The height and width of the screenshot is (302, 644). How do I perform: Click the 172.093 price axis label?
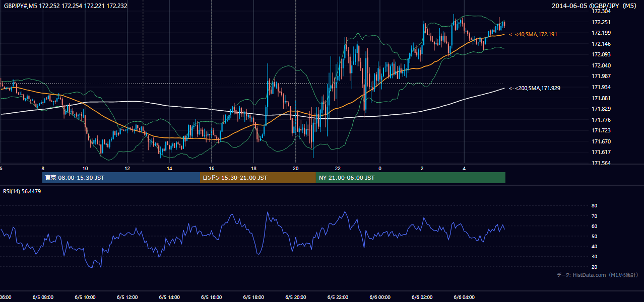click(601, 55)
